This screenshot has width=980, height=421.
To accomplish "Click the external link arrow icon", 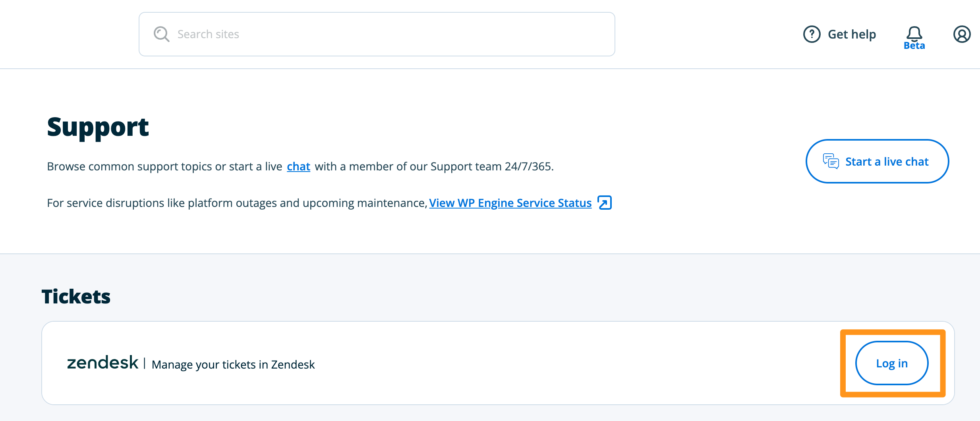I will coord(605,203).
